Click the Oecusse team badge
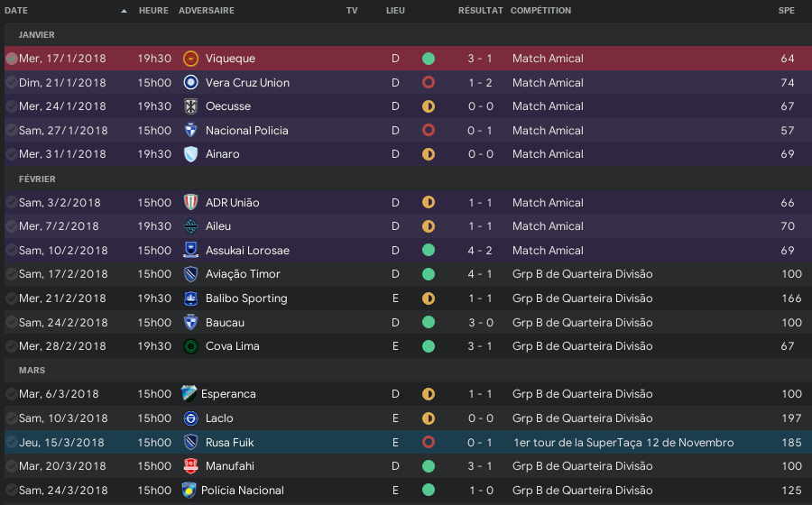 click(190, 106)
